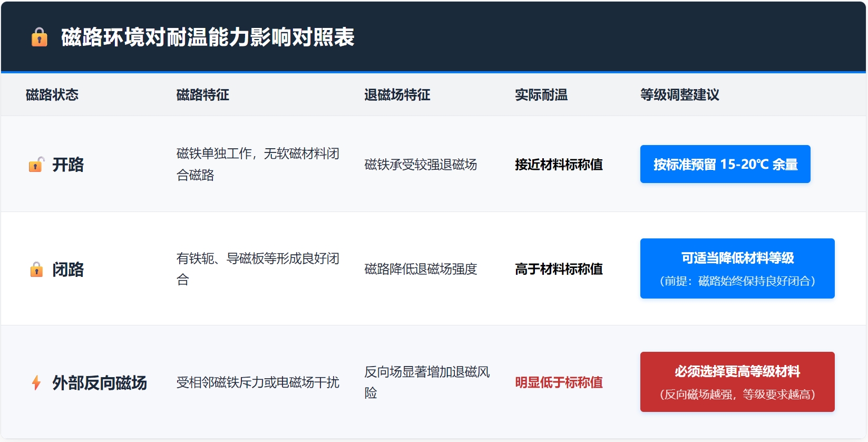Select the 磁路状态 column header

[x=52, y=95]
